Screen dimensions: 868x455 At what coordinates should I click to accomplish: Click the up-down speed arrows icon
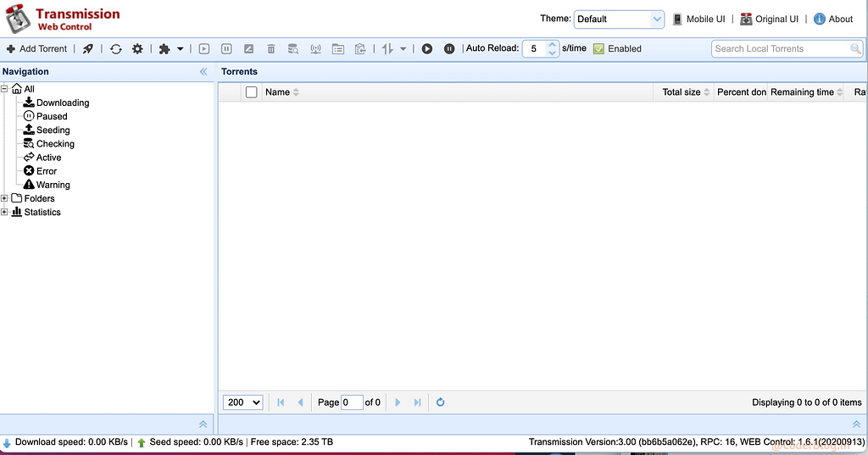(x=387, y=48)
